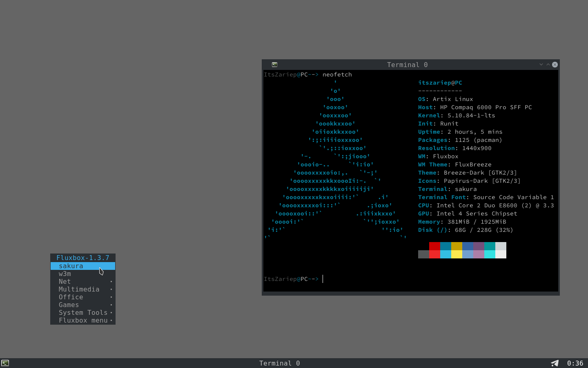The image size is (588, 368).
Task: Expand the System Tools submenu
Action: pos(83,313)
